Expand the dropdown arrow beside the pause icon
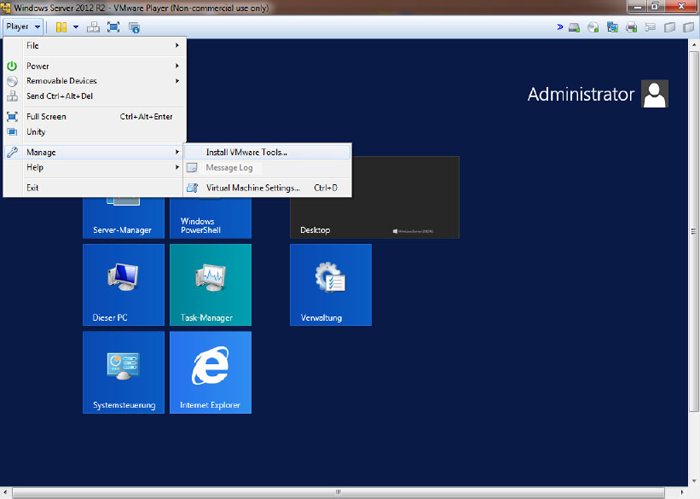 [76, 27]
